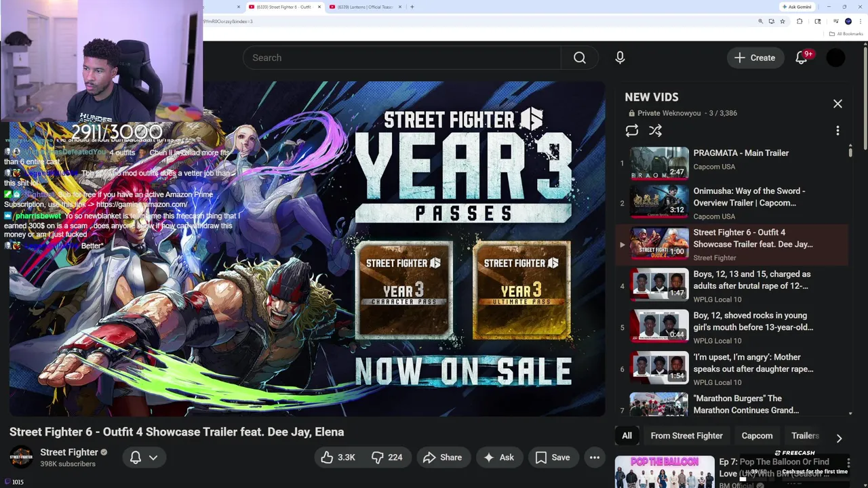The width and height of the screenshot is (868, 488).
Task: Click the Chrome profile avatar in toolbar
Action: pos(848,21)
